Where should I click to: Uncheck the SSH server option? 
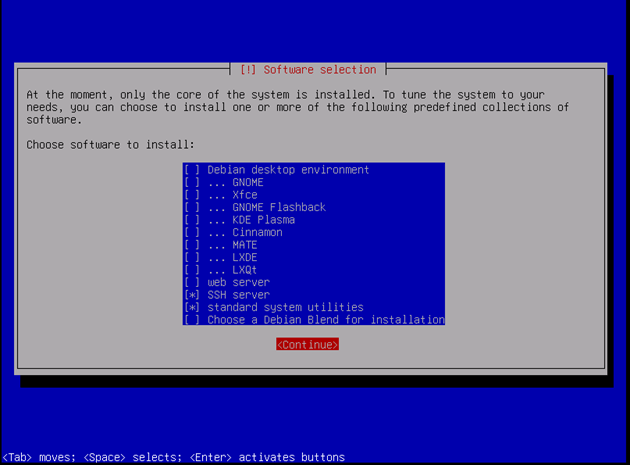[193, 295]
